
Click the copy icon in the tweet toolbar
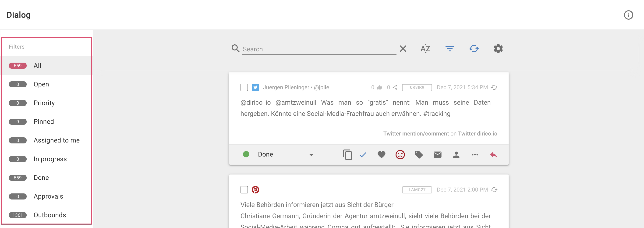pyautogui.click(x=347, y=155)
